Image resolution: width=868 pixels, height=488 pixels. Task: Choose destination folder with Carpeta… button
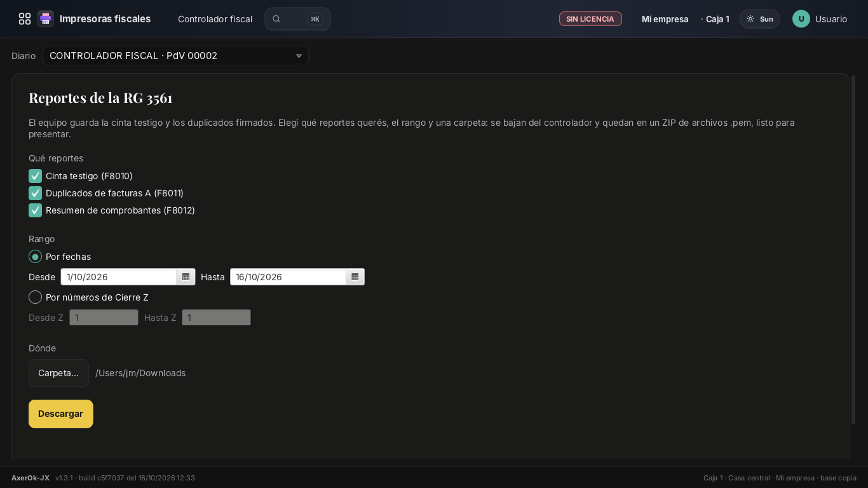click(x=58, y=373)
